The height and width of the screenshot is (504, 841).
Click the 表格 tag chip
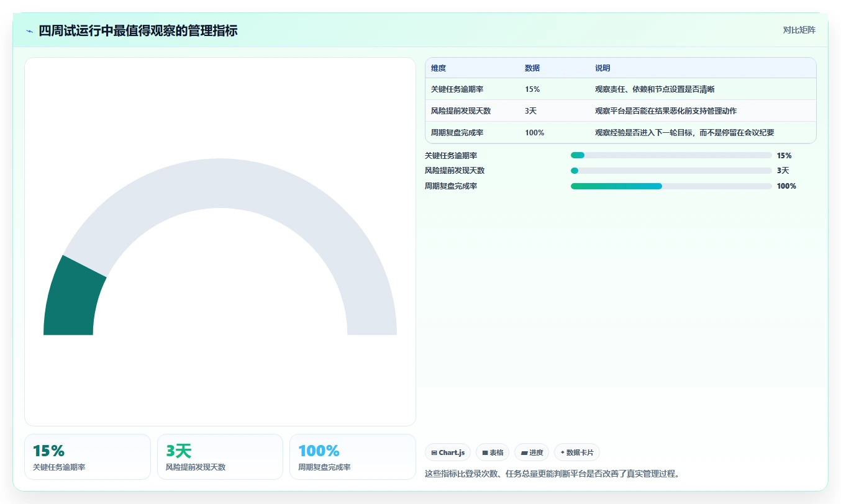(x=493, y=452)
